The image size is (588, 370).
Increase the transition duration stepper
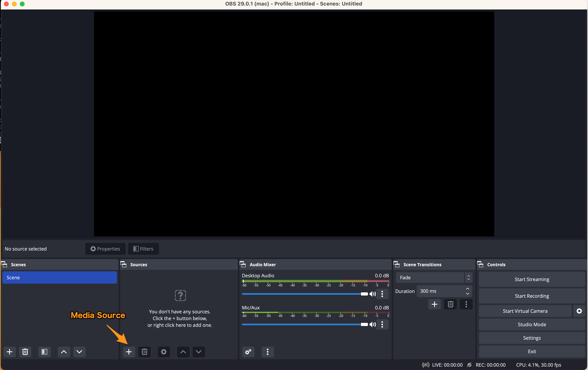(467, 289)
